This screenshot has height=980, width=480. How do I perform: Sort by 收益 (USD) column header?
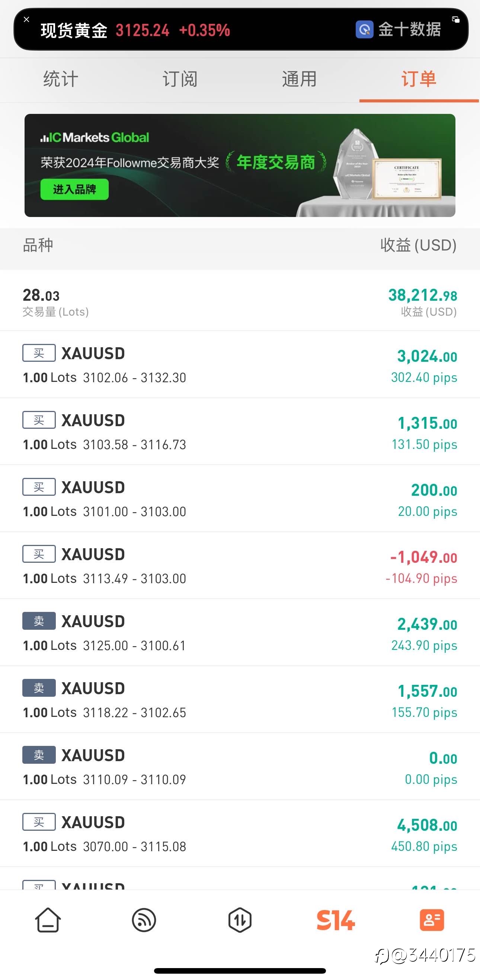point(418,245)
